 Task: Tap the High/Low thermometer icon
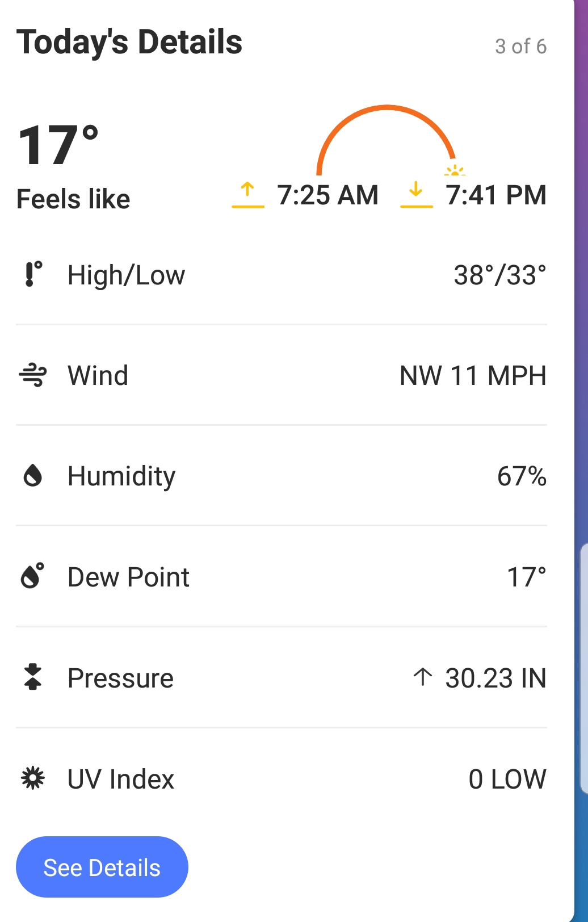pos(33,274)
